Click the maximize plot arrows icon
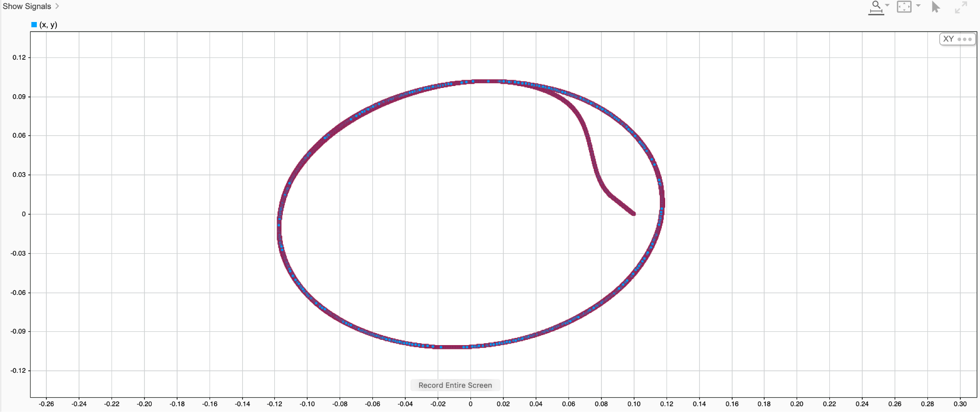Image resolution: width=980 pixels, height=412 pixels. pyautogui.click(x=961, y=7)
